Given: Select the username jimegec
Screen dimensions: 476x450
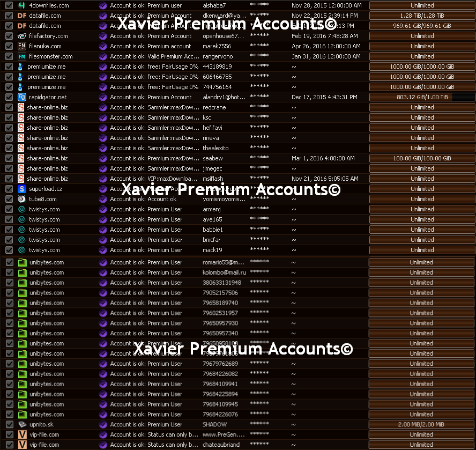Looking at the screenshot, I should point(212,168).
